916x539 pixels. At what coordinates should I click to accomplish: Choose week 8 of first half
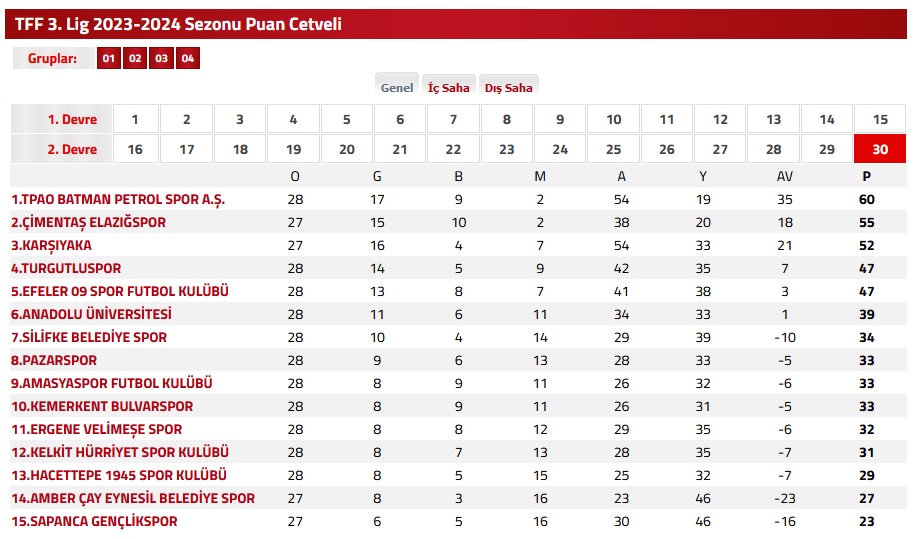507,119
